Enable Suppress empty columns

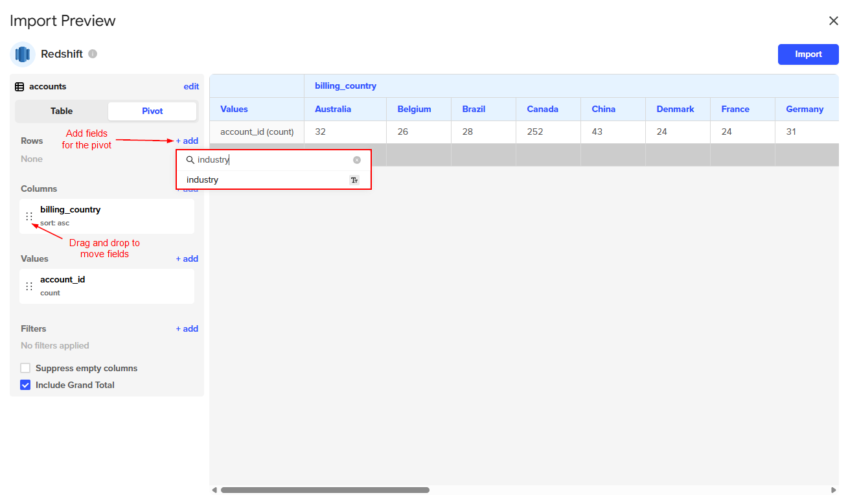point(25,368)
